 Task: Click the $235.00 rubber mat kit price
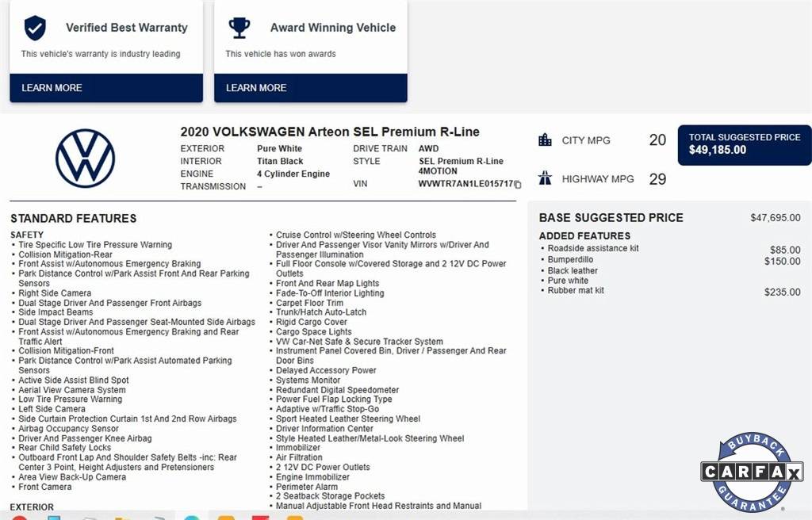(783, 292)
